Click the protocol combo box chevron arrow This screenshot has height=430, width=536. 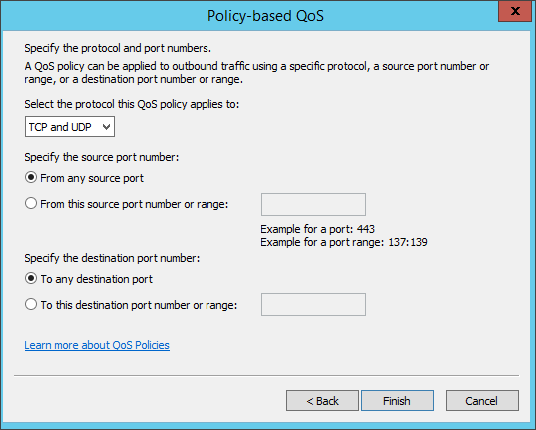tap(106, 127)
